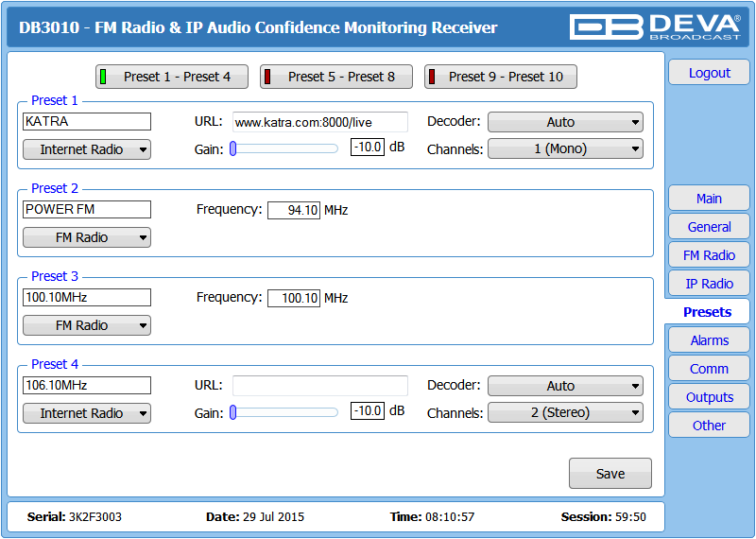Open Preset 1 source type dropdown
This screenshot has width=756, height=539.
[87, 149]
